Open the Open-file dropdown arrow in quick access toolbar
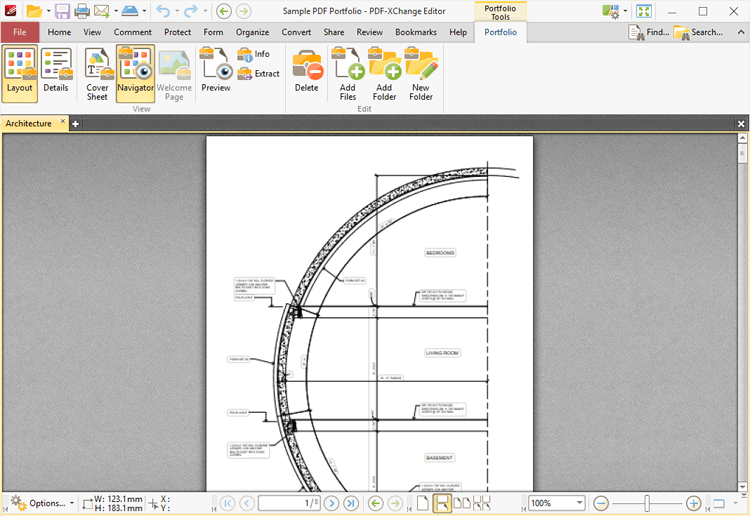 coord(48,11)
